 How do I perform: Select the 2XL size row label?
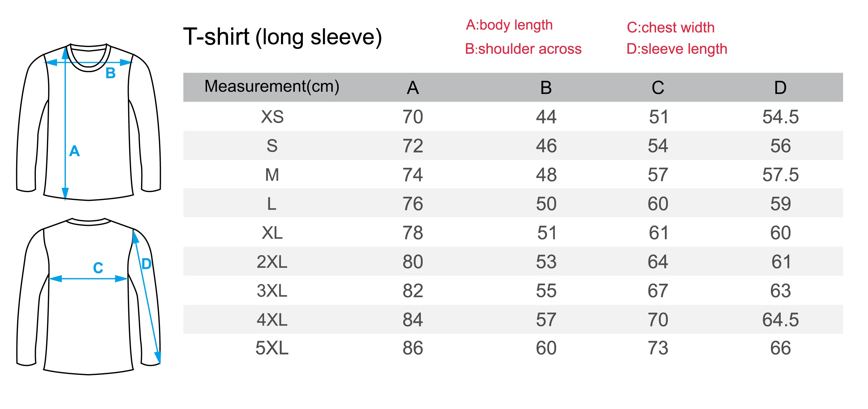coord(272,262)
